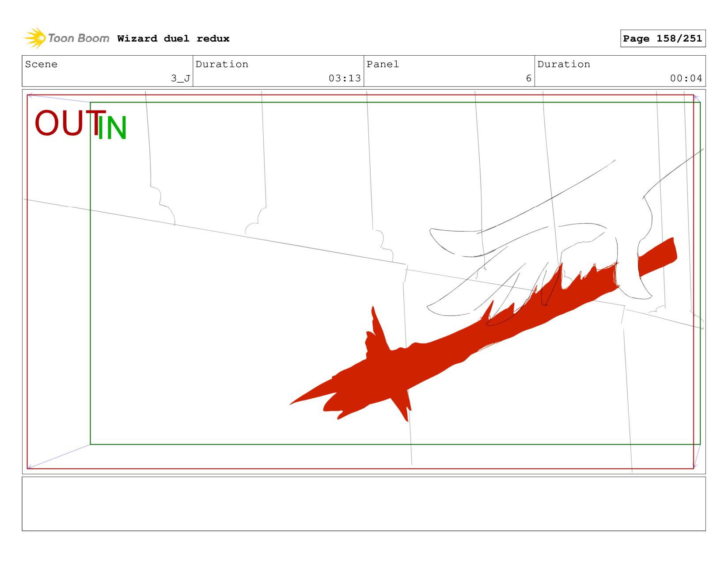Click the 'Scene' header label
The image size is (728, 564).
click(41, 64)
